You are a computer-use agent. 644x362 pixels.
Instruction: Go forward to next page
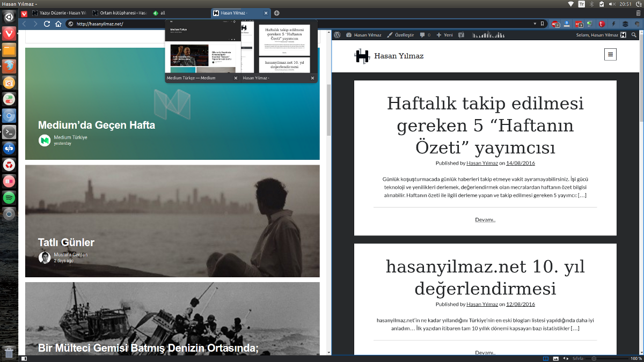pyautogui.click(x=35, y=24)
